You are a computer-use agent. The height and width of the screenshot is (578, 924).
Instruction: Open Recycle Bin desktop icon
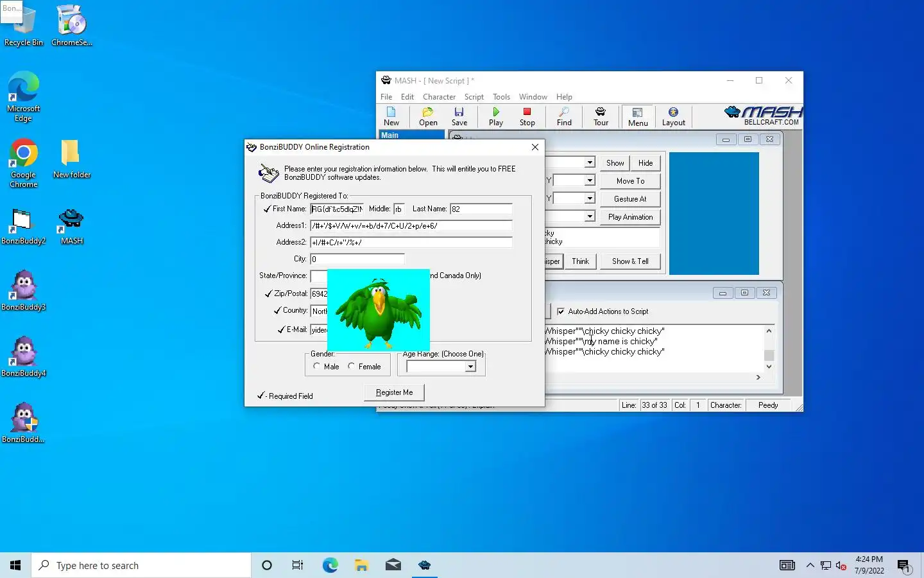tap(24, 26)
